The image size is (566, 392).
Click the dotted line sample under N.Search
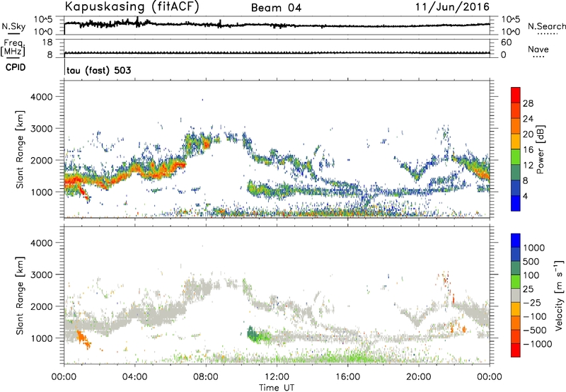click(x=547, y=33)
